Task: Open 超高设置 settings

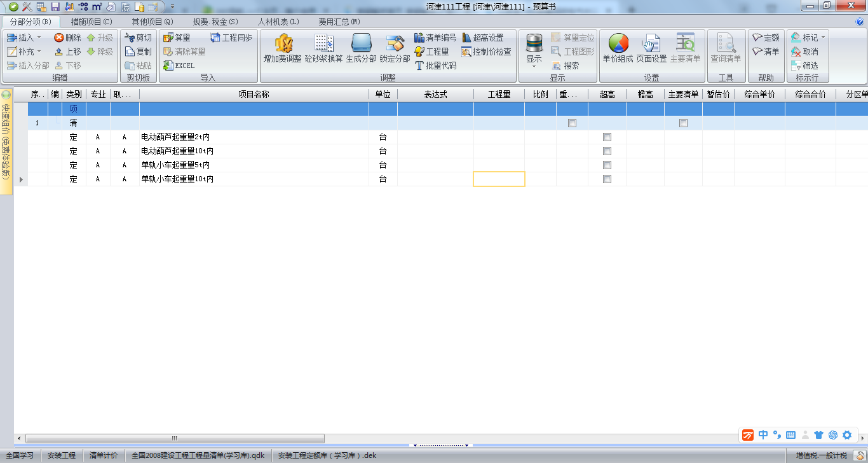Action: (x=483, y=38)
